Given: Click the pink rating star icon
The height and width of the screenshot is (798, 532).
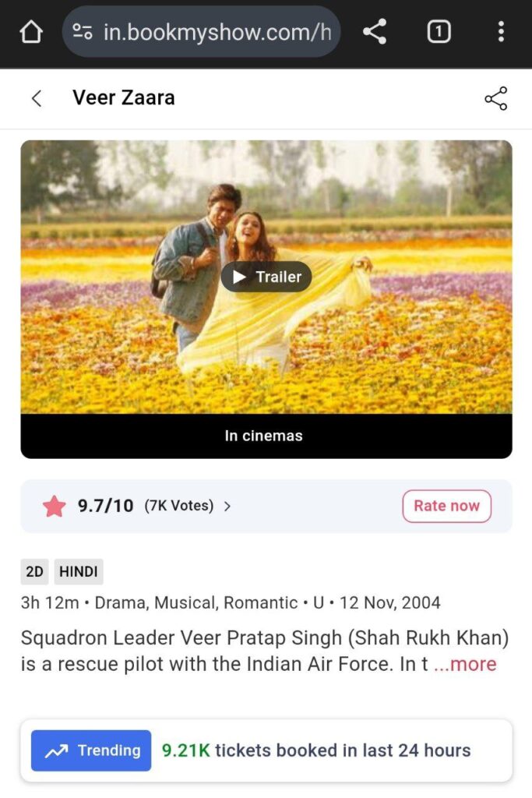Looking at the screenshot, I should pyautogui.click(x=55, y=506).
